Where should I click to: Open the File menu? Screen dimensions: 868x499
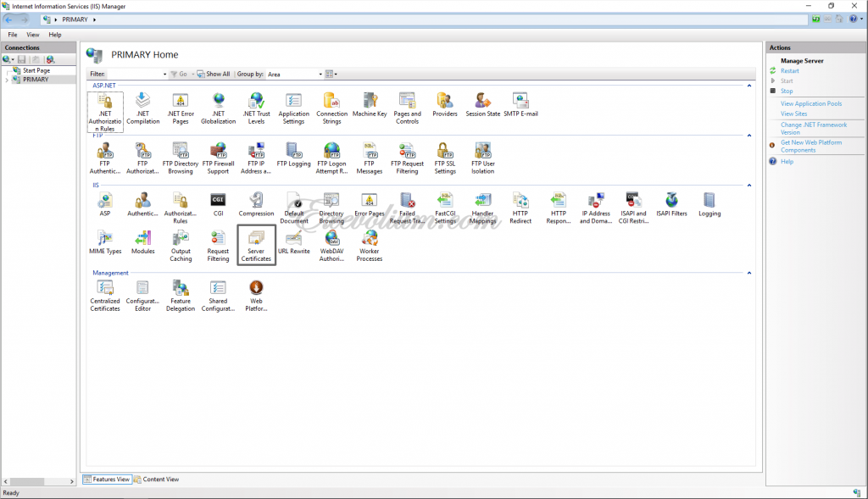pos(12,34)
